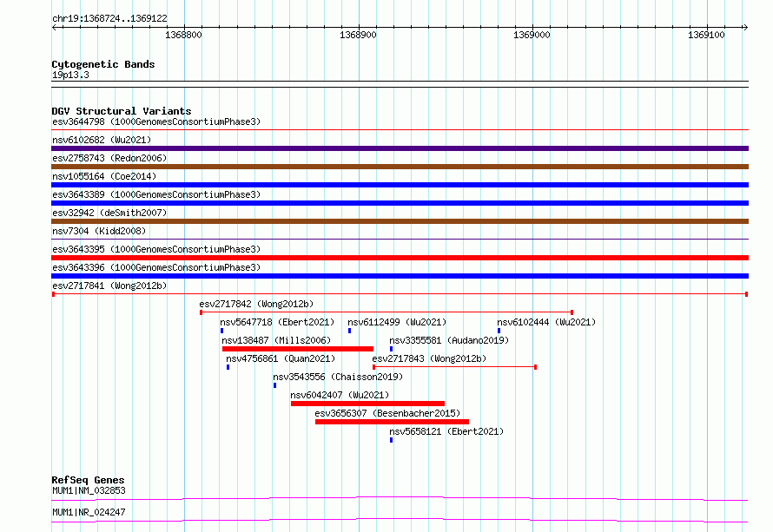The width and height of the screenshot is (773, 532).
Task: Select the esv2717842 thin red span line
Action: point(386,312)
